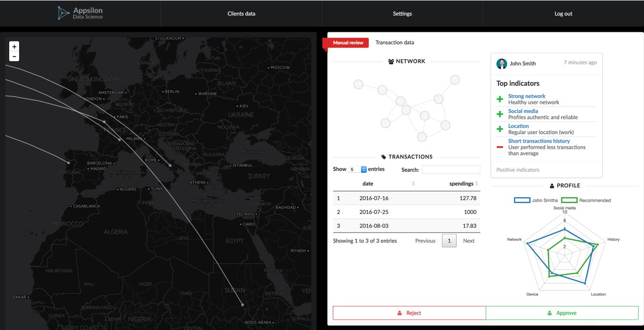This screenshot has width=644, height=330.
Task: Click green plus icon beside Location
Action: [500, 130]
